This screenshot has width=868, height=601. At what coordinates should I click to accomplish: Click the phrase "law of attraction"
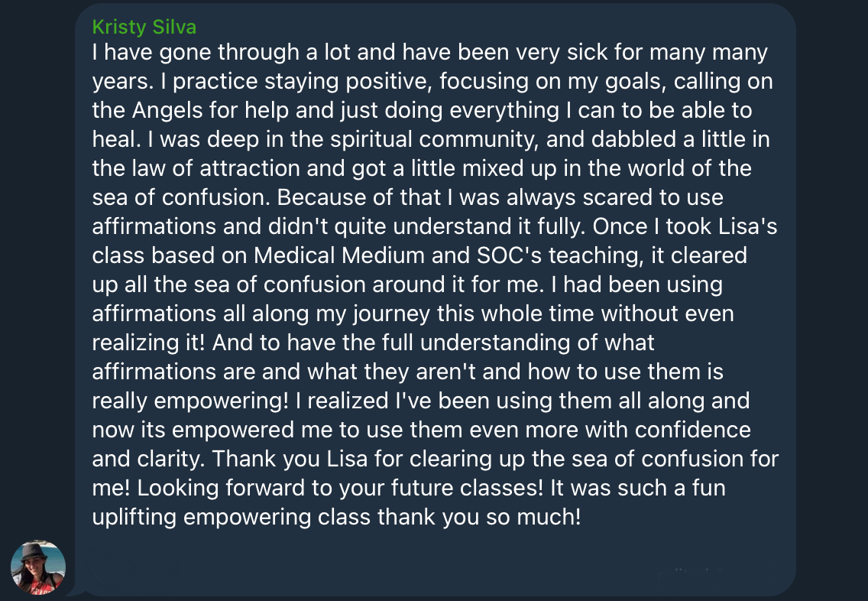point(206,168)
